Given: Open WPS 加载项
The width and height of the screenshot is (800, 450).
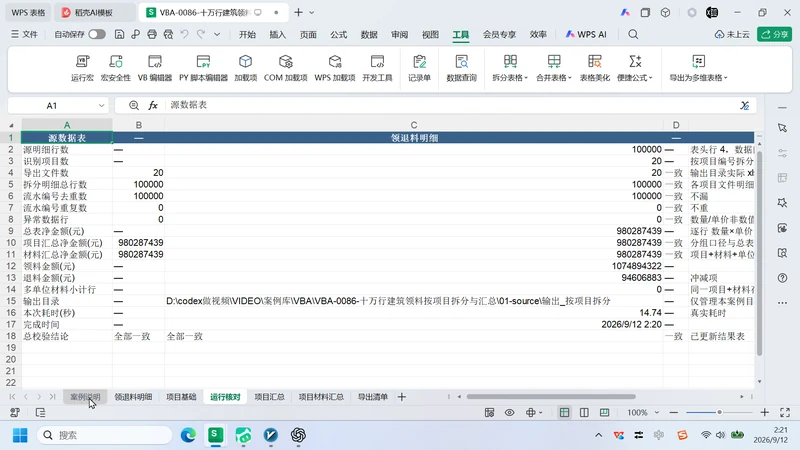Looking at the screenshot, I should [335, 68].
